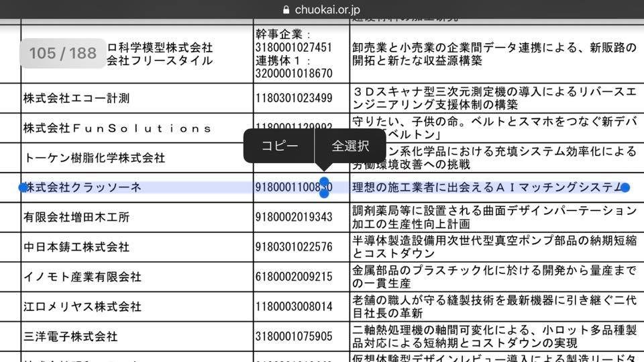This screenshot has width=644, height=362.
Task: Select number 3180001027451 under 幹事企業
Action: pos(294,47)
